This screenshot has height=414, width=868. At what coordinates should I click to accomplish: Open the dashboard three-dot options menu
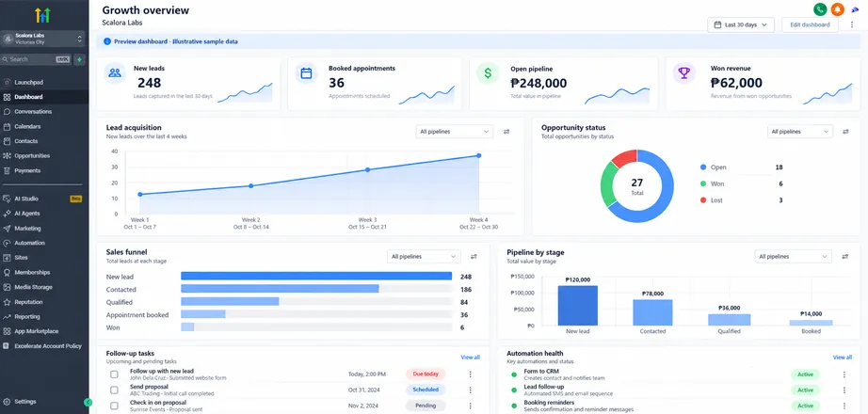pyautogui.click(x=852, y=24)
